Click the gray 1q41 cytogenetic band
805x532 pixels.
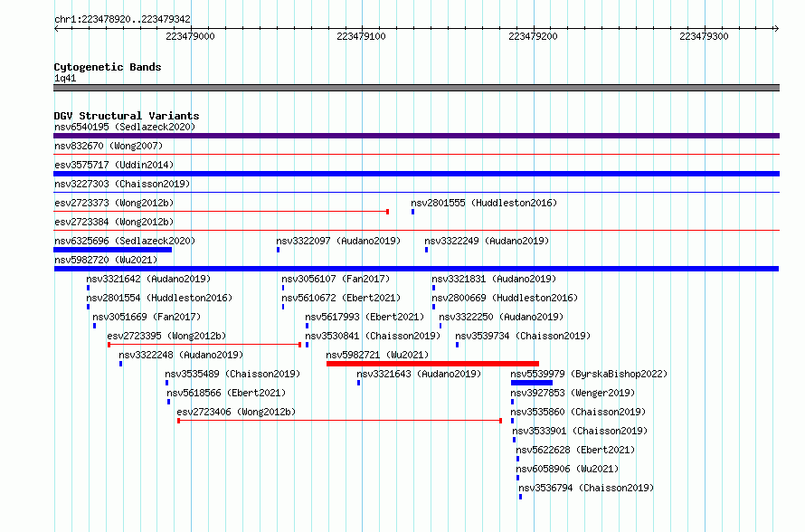tap(416, 88)
